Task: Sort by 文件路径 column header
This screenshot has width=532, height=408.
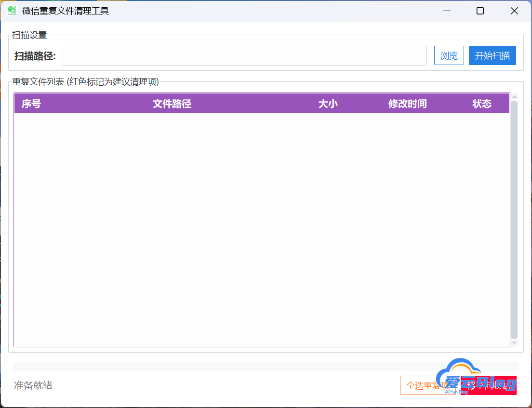Action: (x=172, y=104)
